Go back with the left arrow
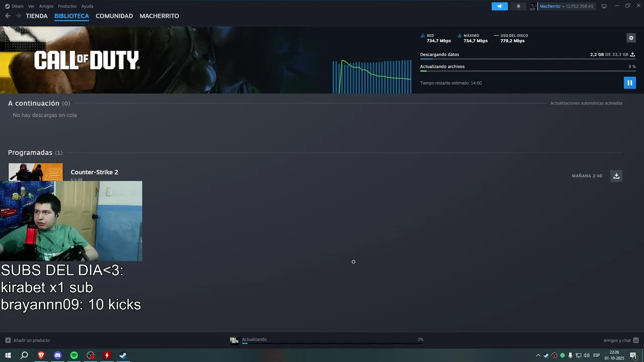Viewport: 644px width, 362px height. [x=8, y=16]
